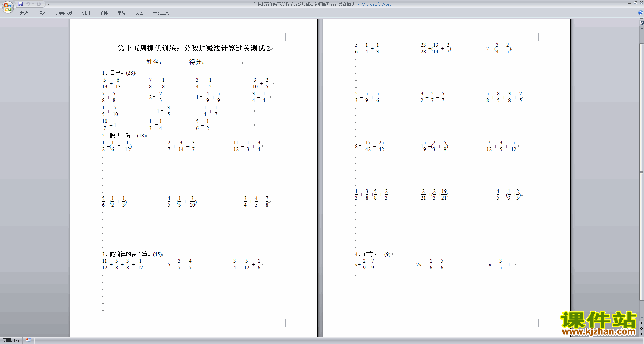Switch to the 引用 tab
This screenshot has height=344, width=644.
(x=86, y=13)
